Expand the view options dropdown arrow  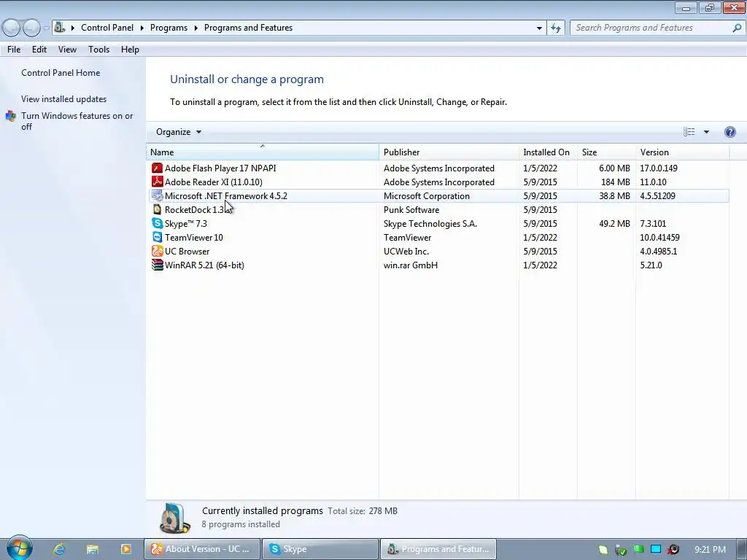pos(706,132)
